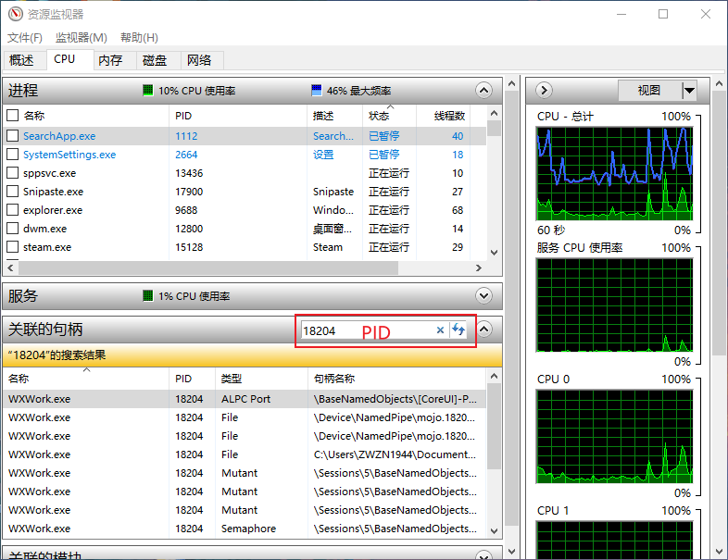Sort handles by 句柄名称 column header
Image resolution: width=728 pixels, height=560 pixels.
pos(397,379)
